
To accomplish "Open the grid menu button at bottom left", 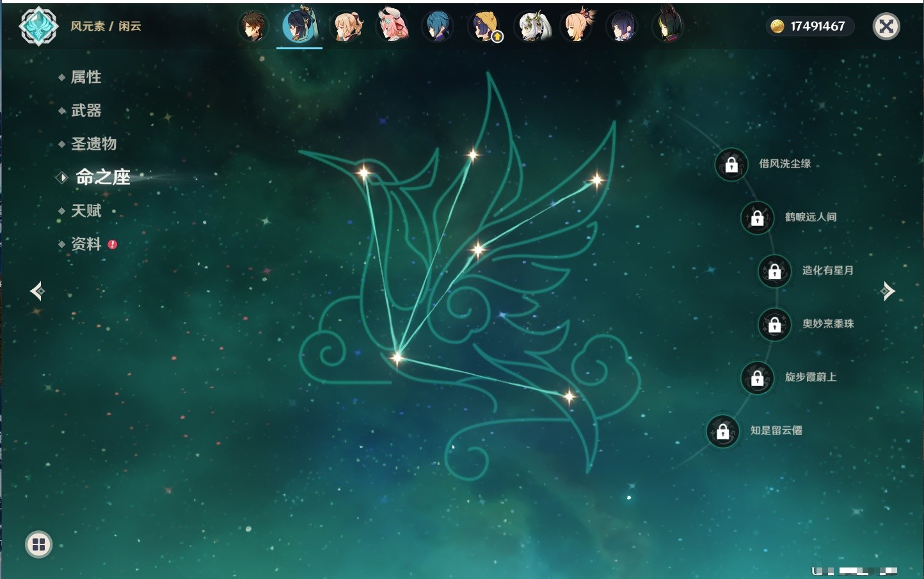I will point(38,544).
